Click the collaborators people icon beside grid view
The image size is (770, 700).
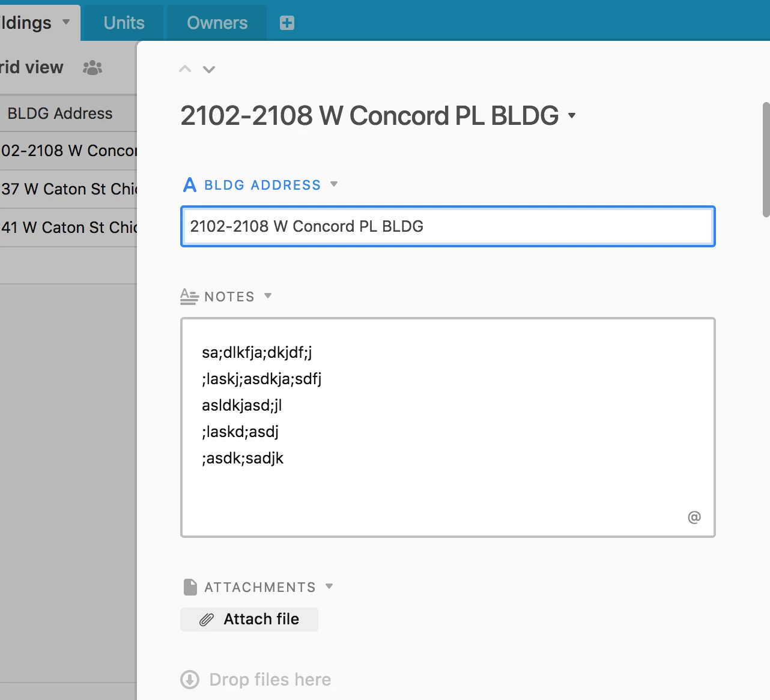[92, 67]
